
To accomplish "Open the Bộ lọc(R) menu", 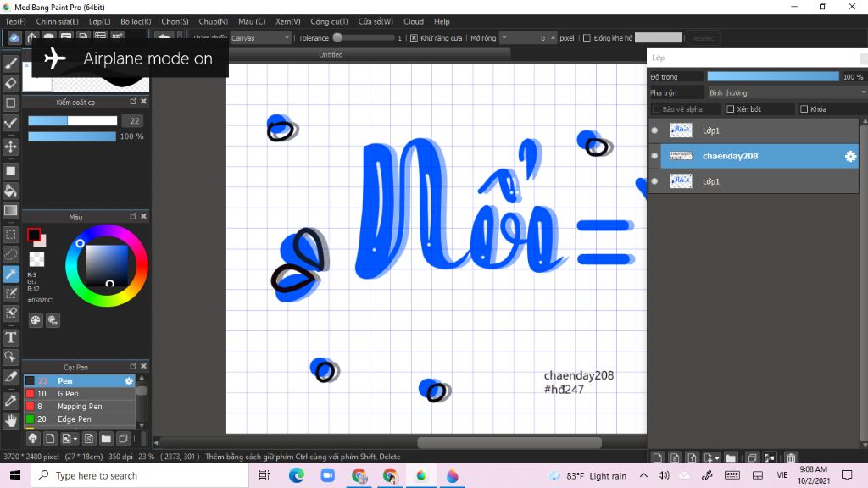I will [136, 21].
